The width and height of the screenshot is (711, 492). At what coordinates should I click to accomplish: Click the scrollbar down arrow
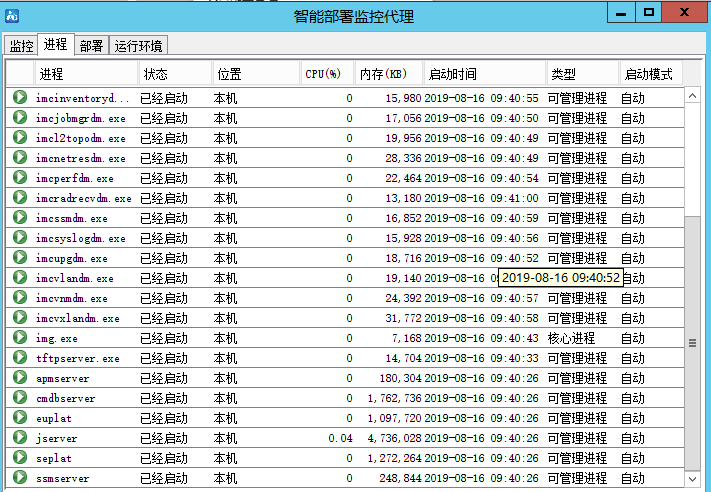click(x=692, y=479)
